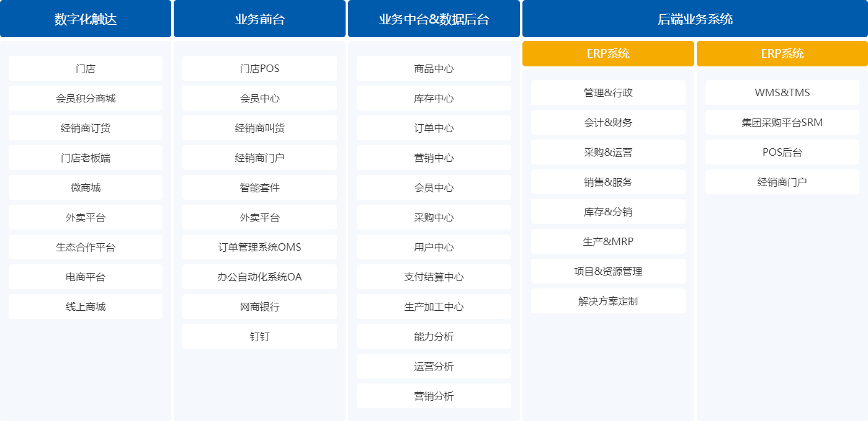Open the 微商城 item
This screenshot has height=425, width=868.
click(86, 187)
